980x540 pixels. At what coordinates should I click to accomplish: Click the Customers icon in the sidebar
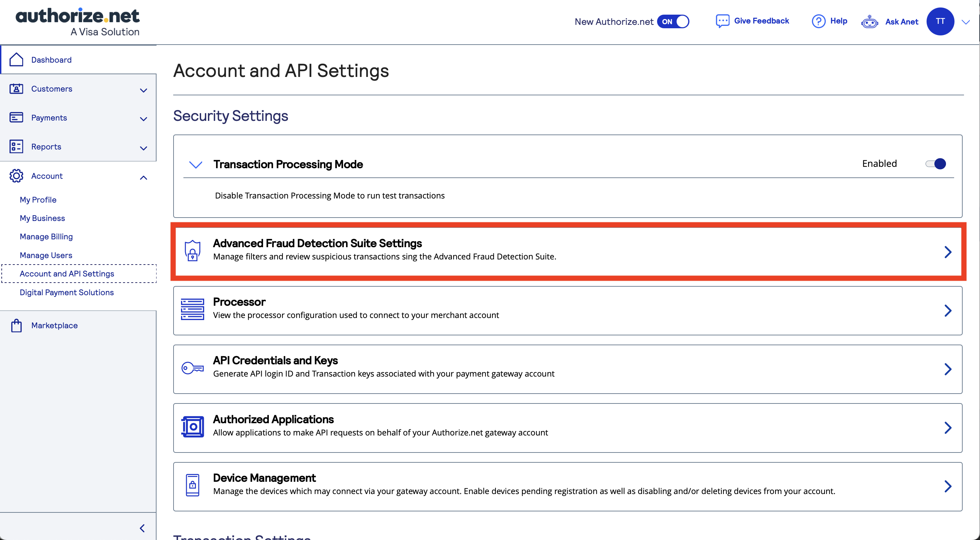click(x=16, y=89)
